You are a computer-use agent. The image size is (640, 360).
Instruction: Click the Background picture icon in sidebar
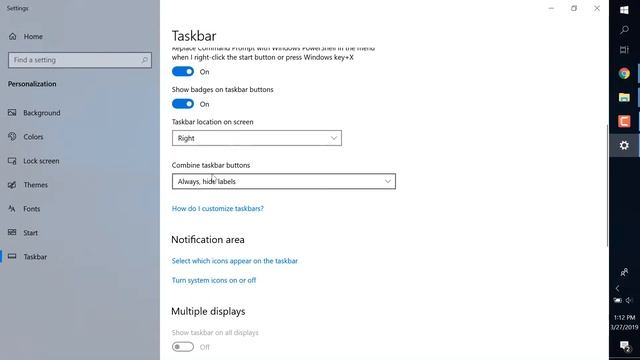click(12, 113)
